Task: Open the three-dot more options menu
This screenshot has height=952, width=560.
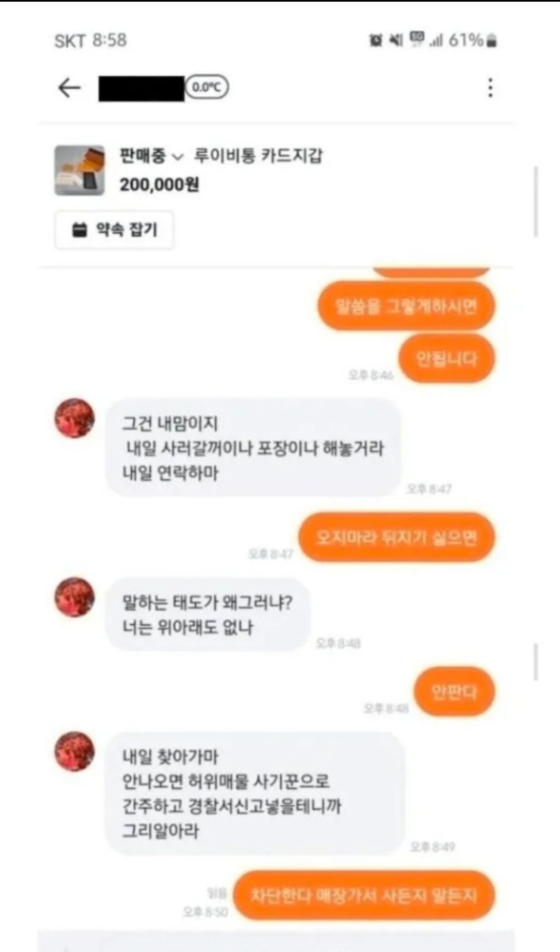Action: [490, 88]
